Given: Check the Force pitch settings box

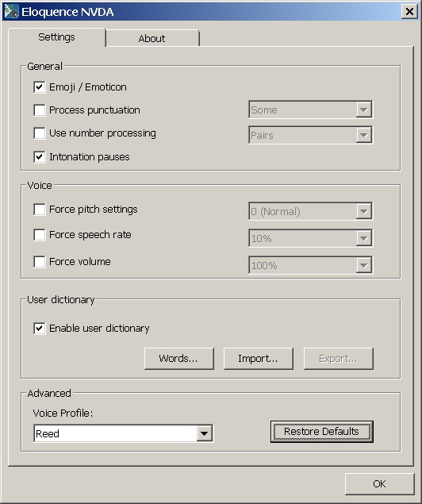Looking at the screenshot, I should 39,210.
